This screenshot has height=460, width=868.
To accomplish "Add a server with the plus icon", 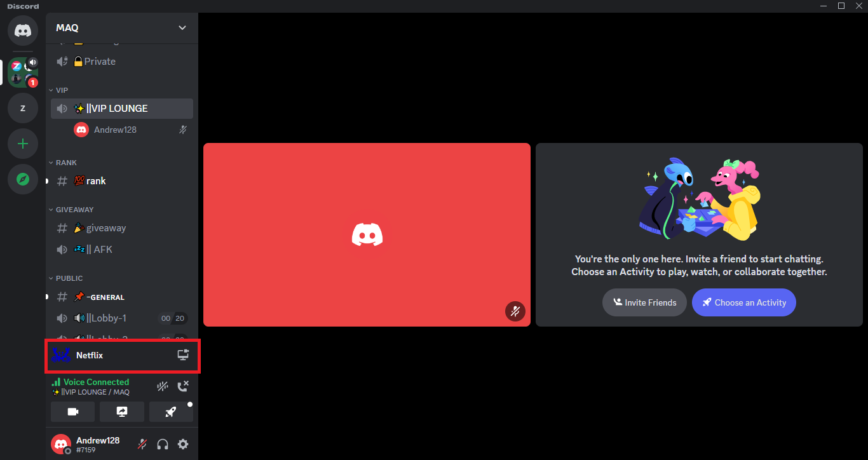I will point(23,144).
